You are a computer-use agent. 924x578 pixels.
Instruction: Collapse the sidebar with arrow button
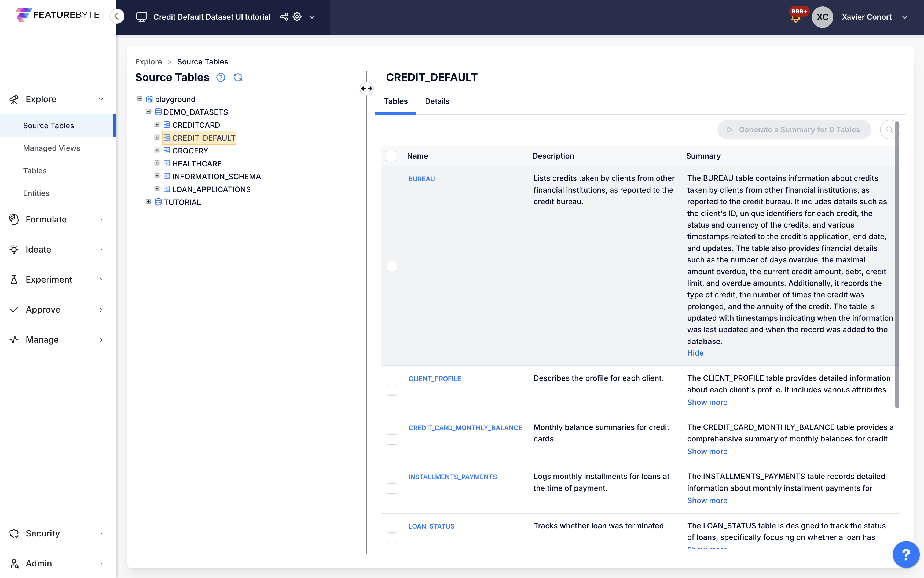117,16
